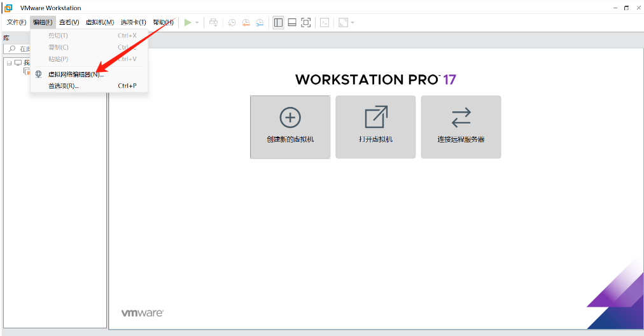This screenshot has width=644, height=336.
Task: Click the plus circle icon
Action: point(290,118)
